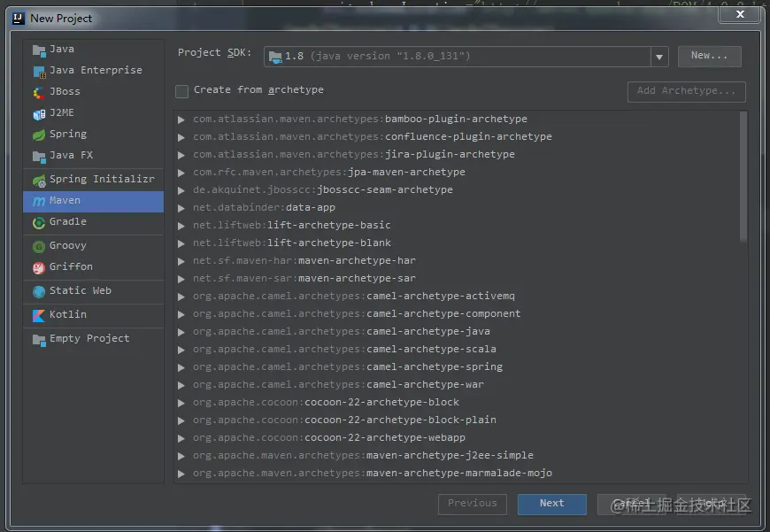
Task: Expand jira-plugin-archetype node
Action: point(181,155)
